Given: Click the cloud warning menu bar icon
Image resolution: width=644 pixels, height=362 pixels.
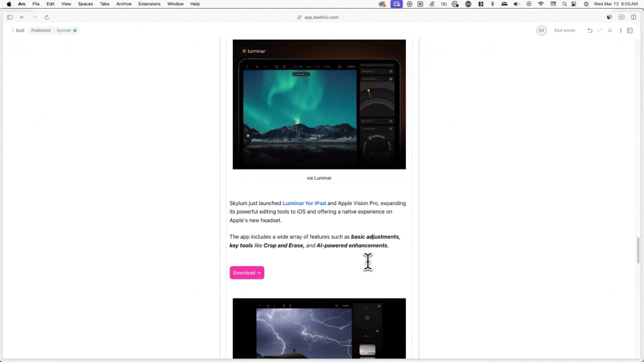Looking at the screenshot, I should [382, 4].
